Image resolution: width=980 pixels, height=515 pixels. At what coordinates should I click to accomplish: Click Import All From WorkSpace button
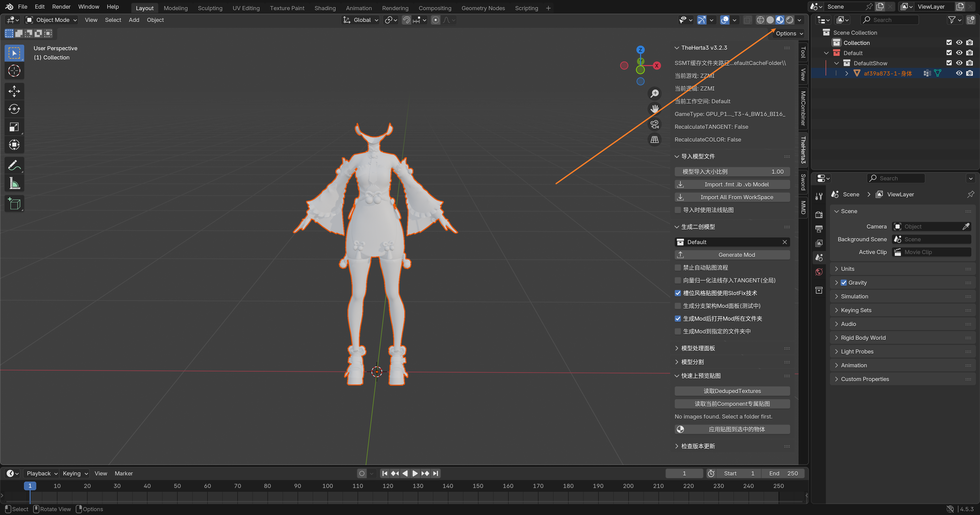(732, 197)
